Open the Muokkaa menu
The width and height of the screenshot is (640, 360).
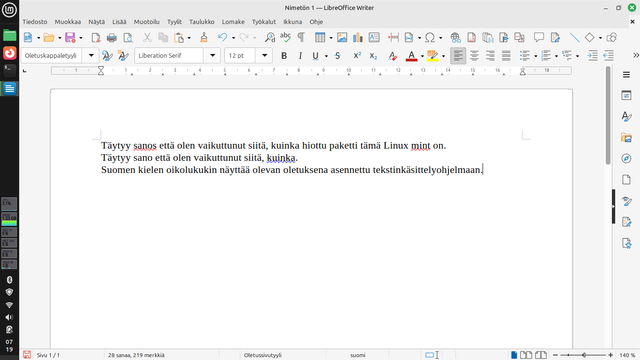click(x=68, y=22)
